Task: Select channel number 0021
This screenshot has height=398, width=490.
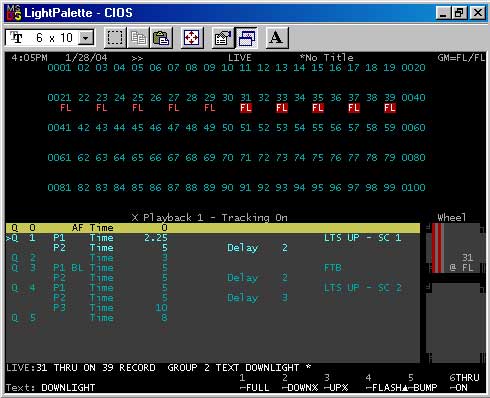Action: tap(59, 98)
